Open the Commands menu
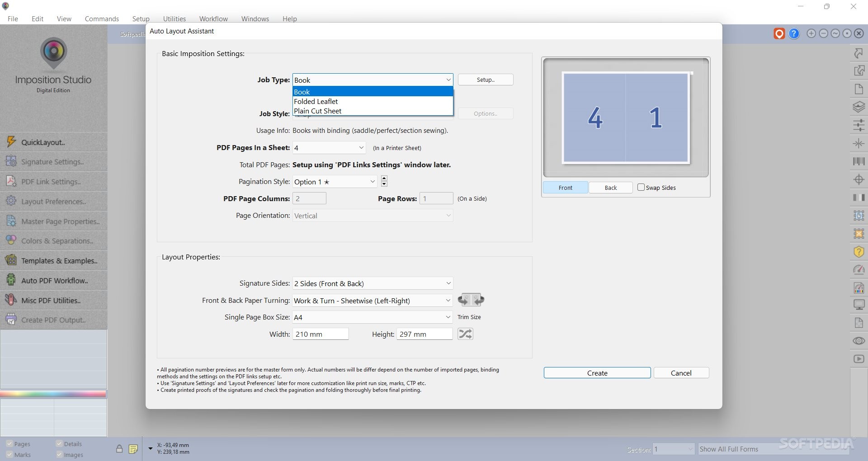Screen dimensions: 868x461 point(102,19)
